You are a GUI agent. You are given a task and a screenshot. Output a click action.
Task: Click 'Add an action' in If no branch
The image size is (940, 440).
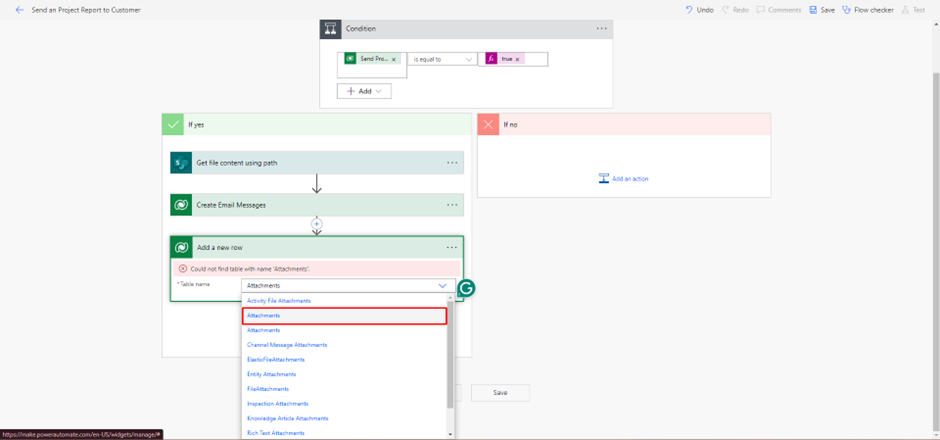[623, 179]
